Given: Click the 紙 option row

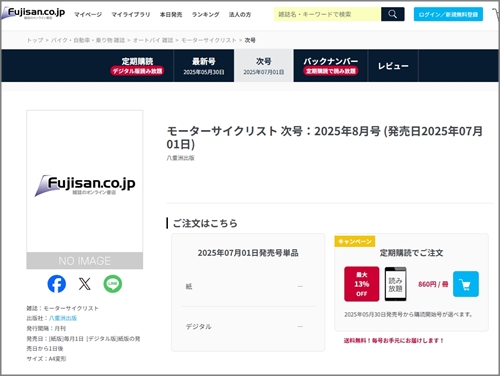Looking at the screenshot, I should [248, 286].
